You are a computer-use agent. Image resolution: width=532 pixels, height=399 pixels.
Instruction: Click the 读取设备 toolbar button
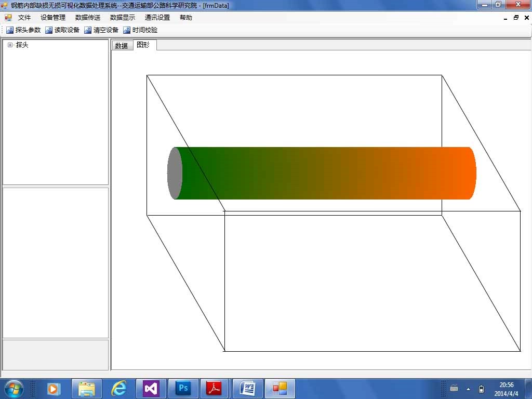point(62,30)
